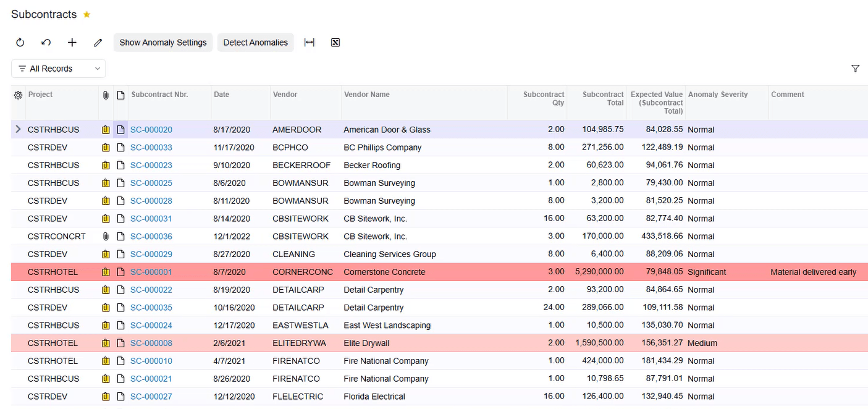Refresh the subcontracts grid

pyautogui.click(x=20, y=43)
